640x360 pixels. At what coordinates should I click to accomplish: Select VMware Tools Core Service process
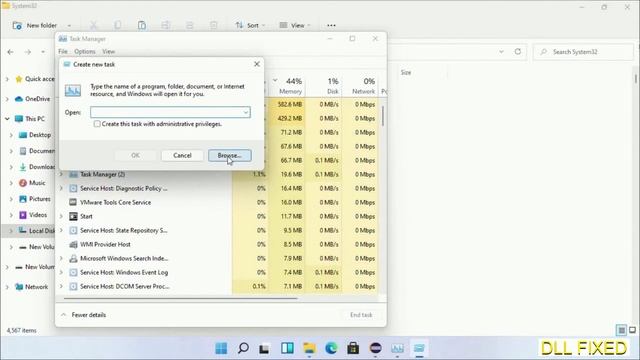tap(116, 202)
